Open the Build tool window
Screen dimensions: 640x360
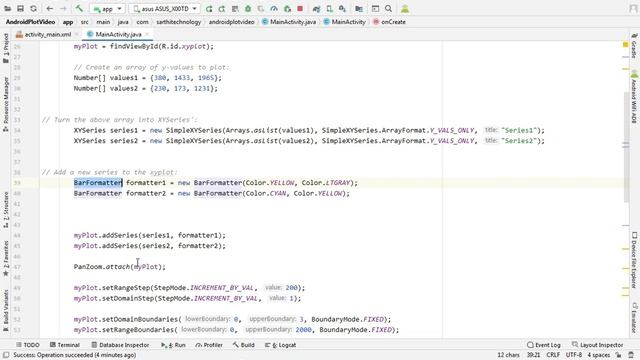point(243,345)
